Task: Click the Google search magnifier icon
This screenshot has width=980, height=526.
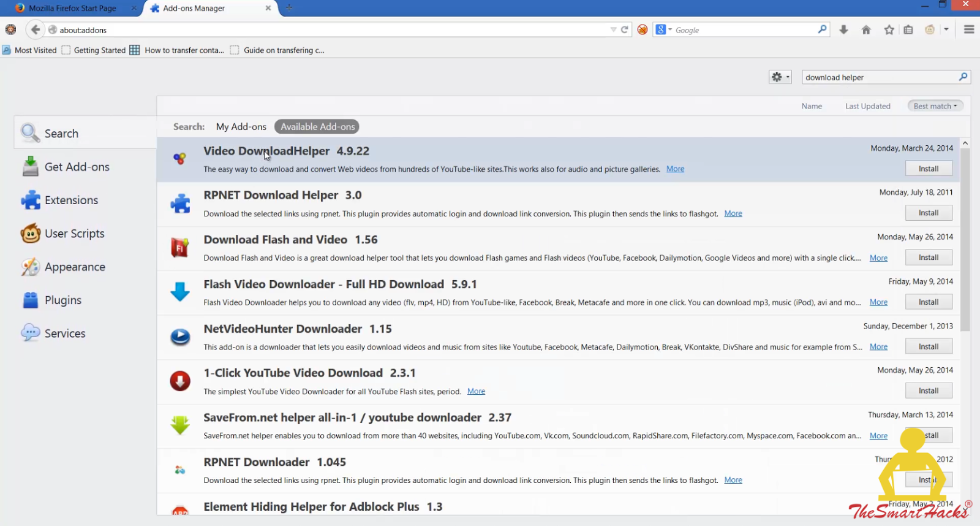Action: click(822, 29)
